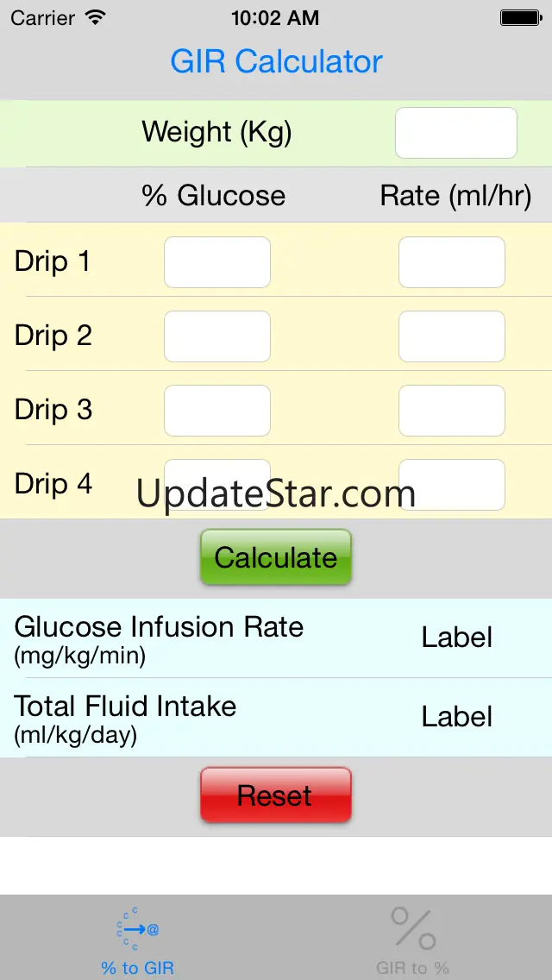Focus the Weight (Kg) input field

455,133
